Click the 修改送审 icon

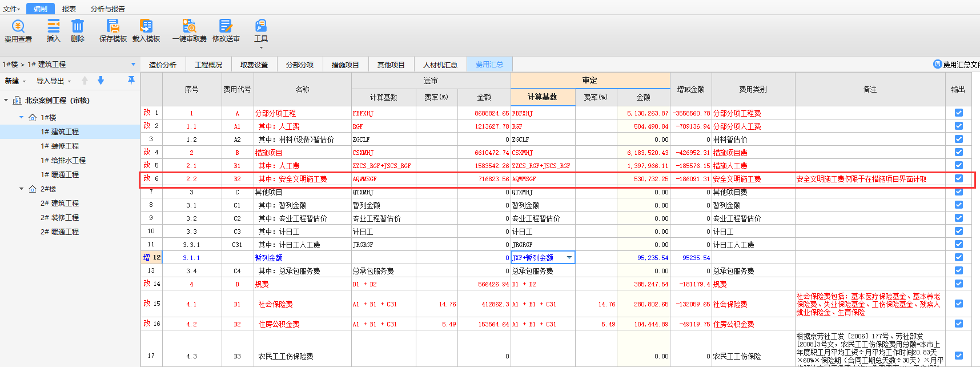pyautogui.click(x=226, y=31)
